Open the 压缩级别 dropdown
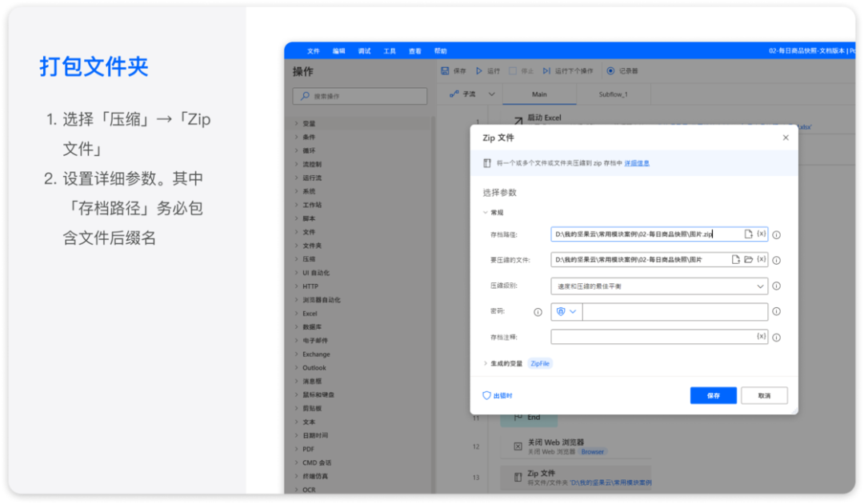Screen dimensions: 864x504 coord(659,286)
